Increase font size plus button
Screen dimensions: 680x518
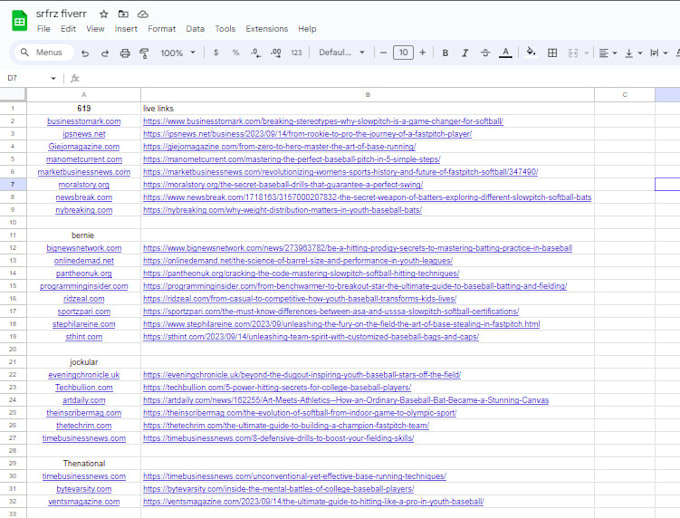coord(422,52)
